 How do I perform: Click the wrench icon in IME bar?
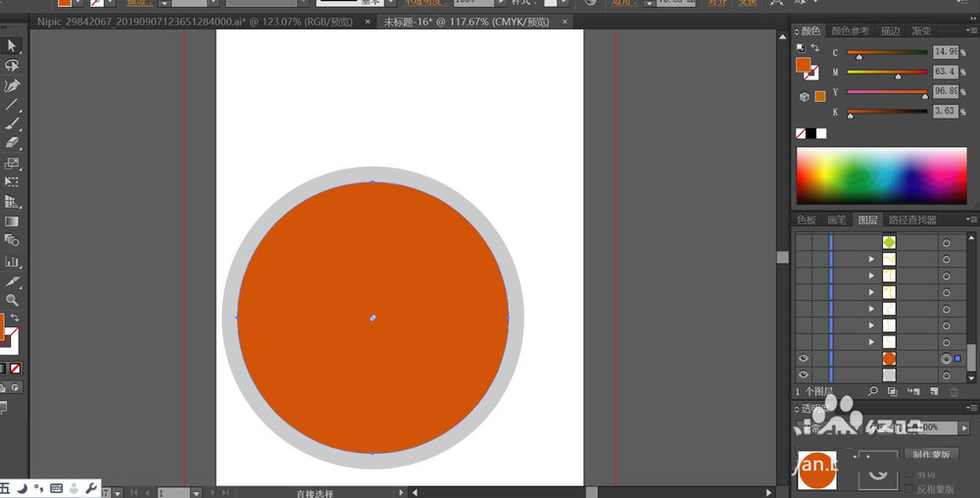(x=90, y=488)
